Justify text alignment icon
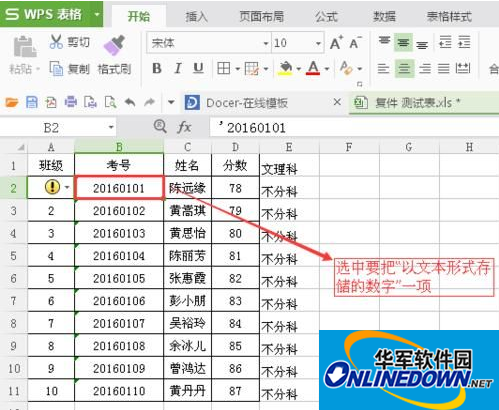 tap(444, 69)
